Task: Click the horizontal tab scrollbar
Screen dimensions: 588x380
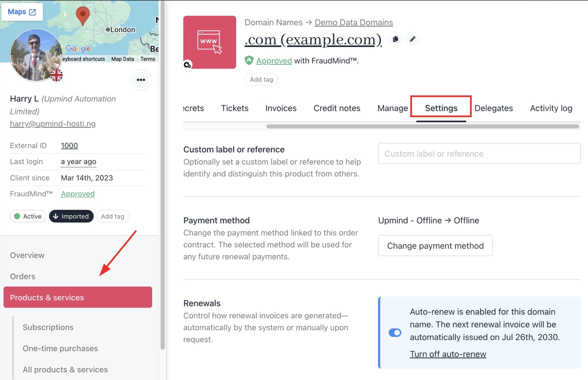Action: (423, 126)
